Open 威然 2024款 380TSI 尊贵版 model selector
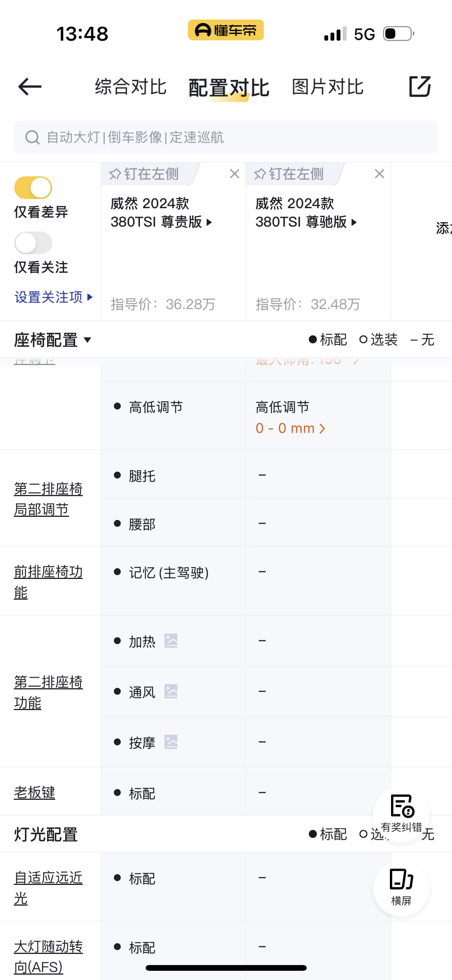 [x=161, y=213]
